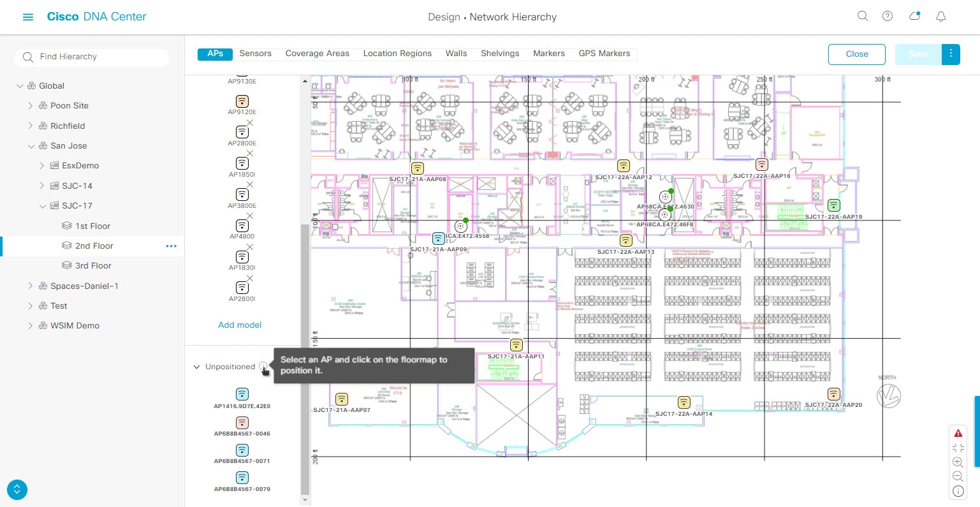Expand the Poon Site node
980x507 pixels.
pyautogui.click(x=31, y=106)
